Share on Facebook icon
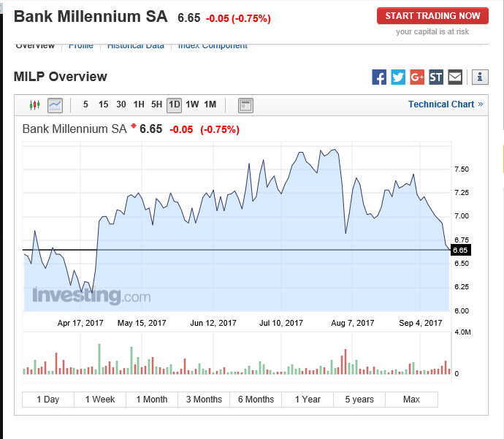504x439 pixels. 379,77
